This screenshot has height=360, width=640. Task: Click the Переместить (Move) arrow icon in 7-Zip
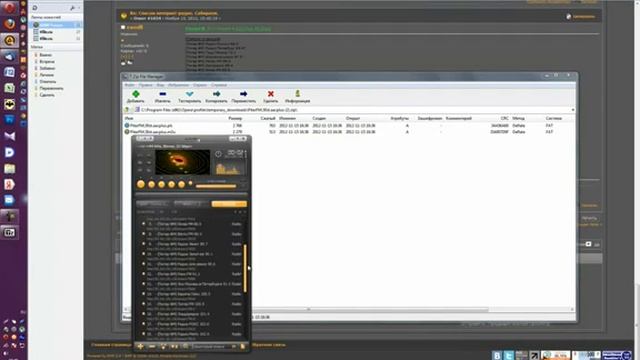coord(243,94)
